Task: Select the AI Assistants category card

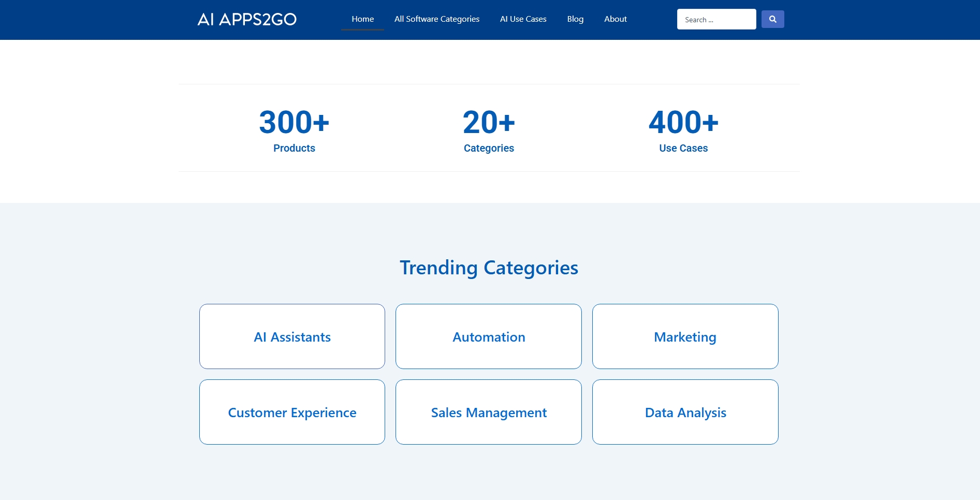Action: pos(292,336)
